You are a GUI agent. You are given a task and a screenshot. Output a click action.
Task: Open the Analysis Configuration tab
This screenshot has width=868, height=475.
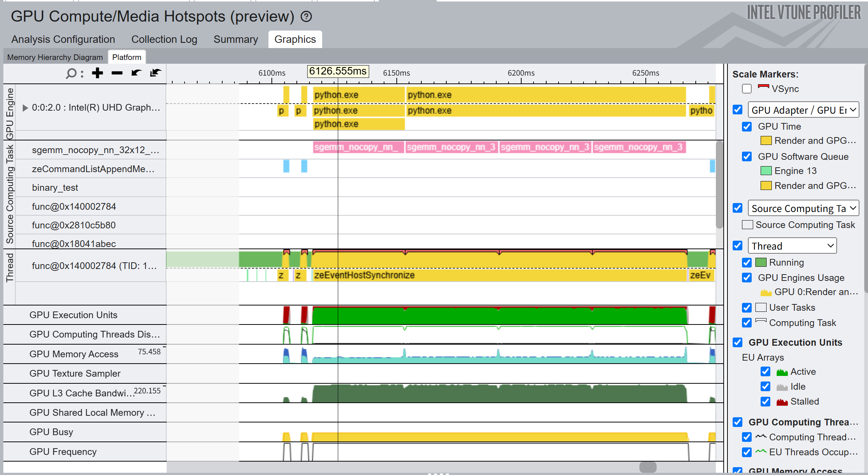[63, 39]
